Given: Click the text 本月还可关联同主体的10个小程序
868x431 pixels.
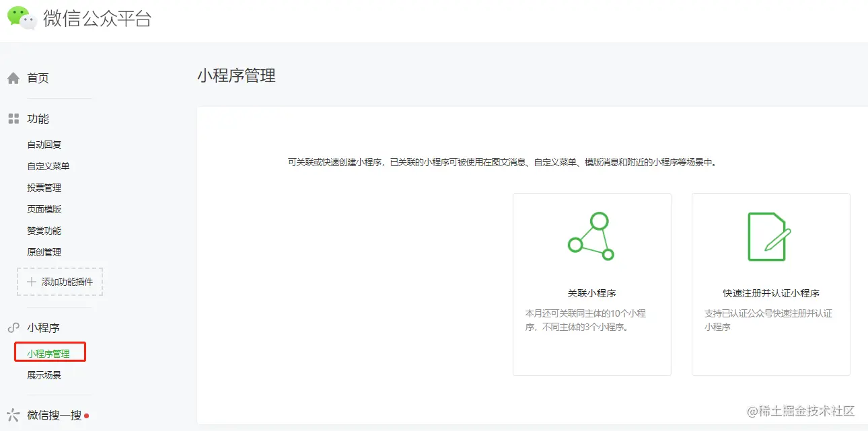Looking at the screenshot, I should click(585, 321).
